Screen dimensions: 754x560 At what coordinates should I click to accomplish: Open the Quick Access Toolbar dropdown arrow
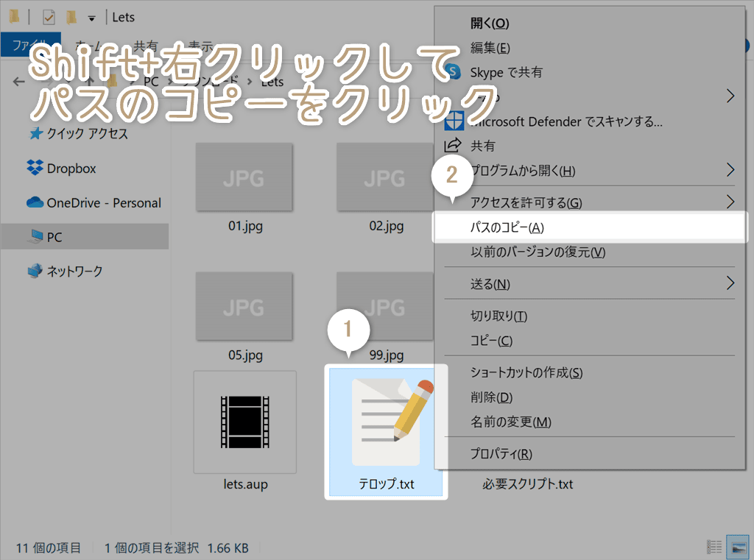coord(90,16)
